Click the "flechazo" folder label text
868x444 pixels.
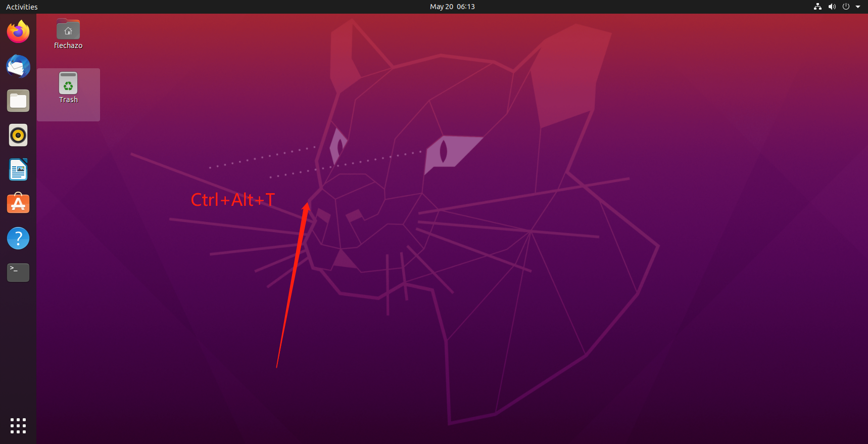(x=68, y=46)
